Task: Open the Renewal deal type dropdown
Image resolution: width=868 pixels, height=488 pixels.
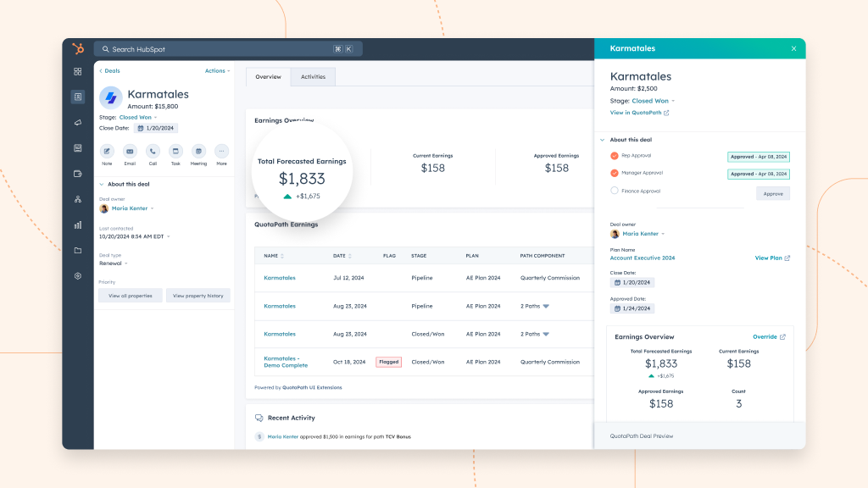Action: pyautogui.click(x=114, y=263)
